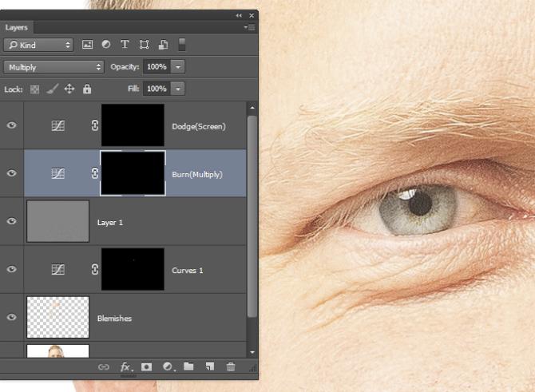Open the Opacity slider dropdown arrow
The height and width of the screenshot is (392, 535).
[x=179, y=67]
